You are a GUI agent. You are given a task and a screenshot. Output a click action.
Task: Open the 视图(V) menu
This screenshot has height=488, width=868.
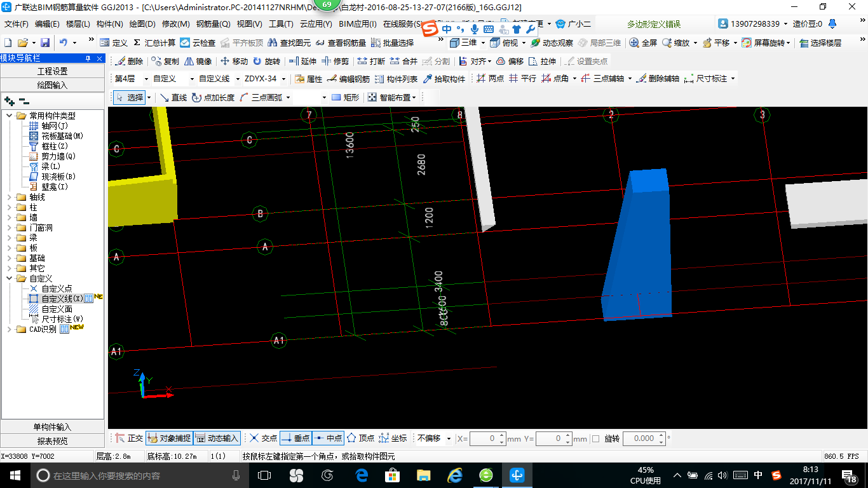point(249,24)
